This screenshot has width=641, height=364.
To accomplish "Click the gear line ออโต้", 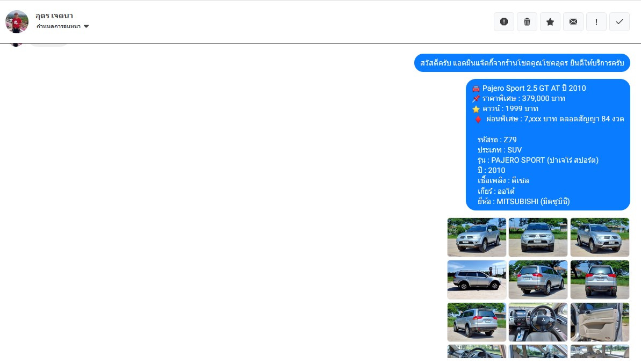I will pyautogui.click(x=496, y=191).
